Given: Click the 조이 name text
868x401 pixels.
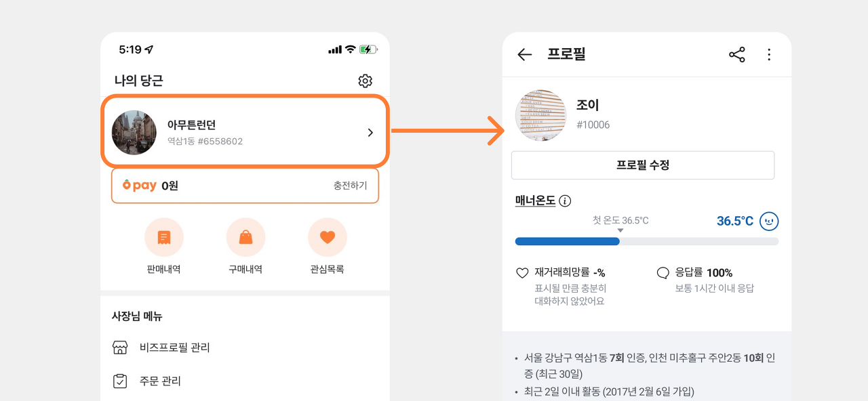Looking at the screenshot, I should (x=588, y=105).
